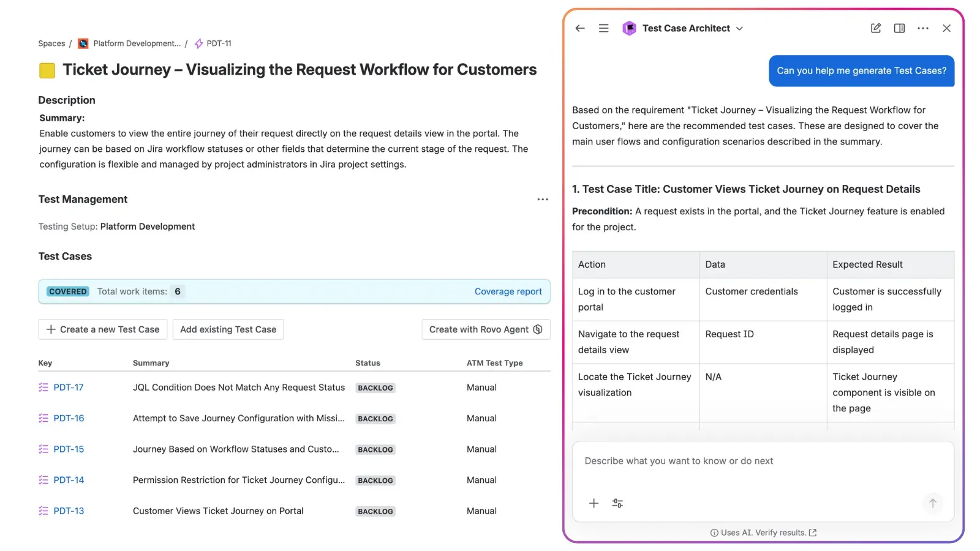Open the Test Management ellipsis menu

click(x=542, y=199)
